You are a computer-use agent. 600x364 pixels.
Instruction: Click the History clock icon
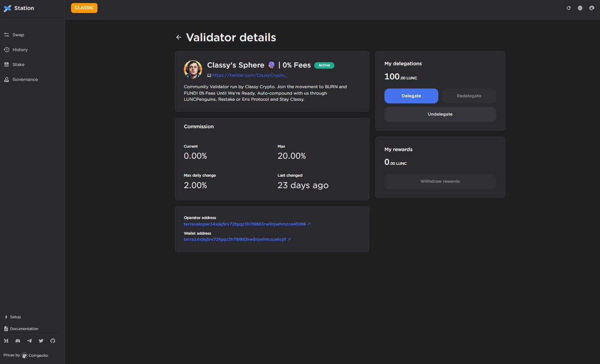click(6, 50)
